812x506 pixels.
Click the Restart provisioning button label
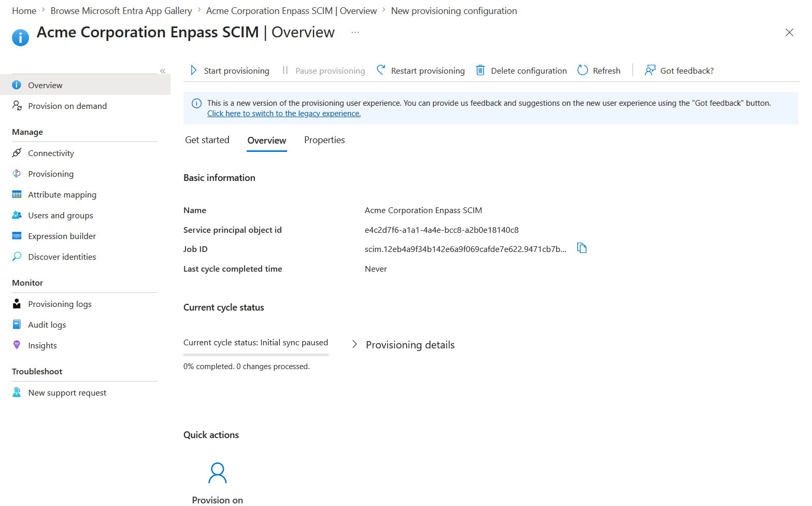[428, 71]
